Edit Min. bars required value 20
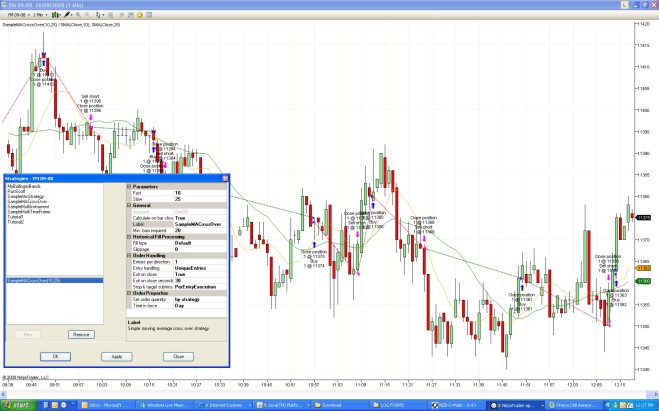 tap(200, 230)
